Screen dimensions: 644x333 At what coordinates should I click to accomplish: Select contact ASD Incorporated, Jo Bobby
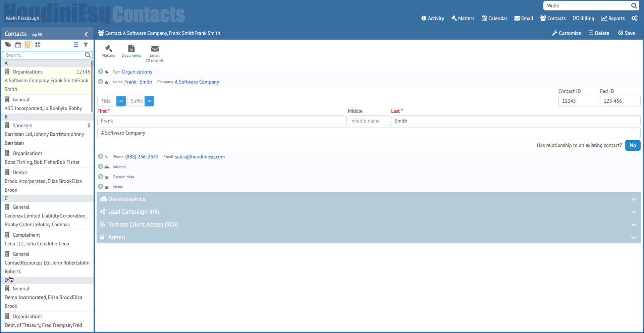(47, 104)
